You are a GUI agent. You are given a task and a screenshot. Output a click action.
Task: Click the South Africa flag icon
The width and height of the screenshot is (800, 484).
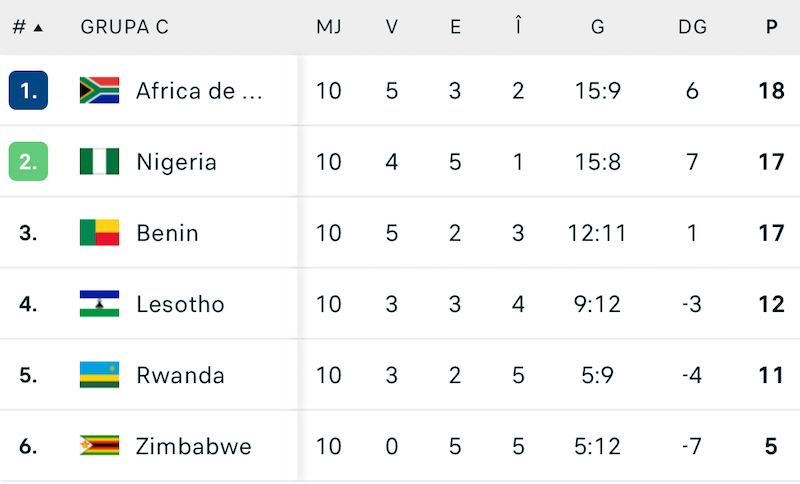click(x=99, y=91)
